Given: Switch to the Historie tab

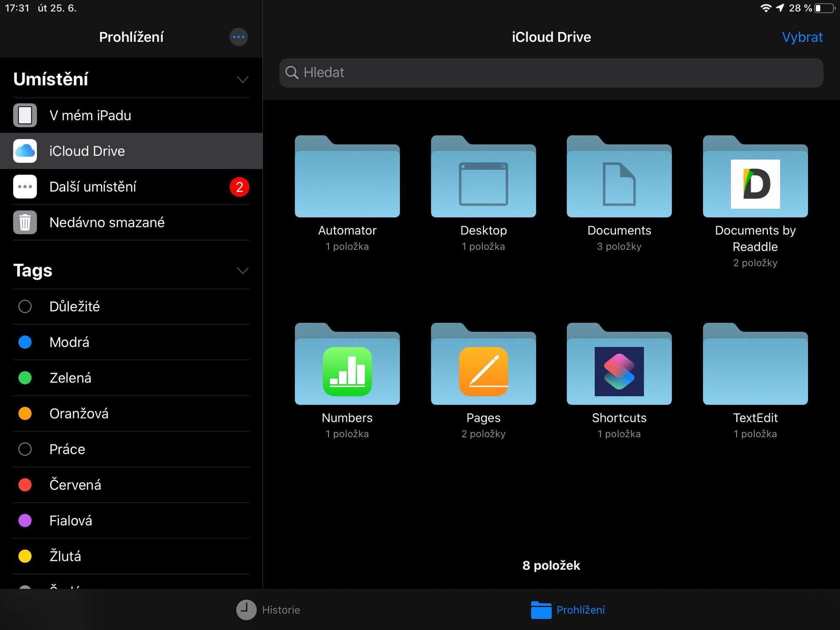Looking at the screenshot, I should point(269,609).
